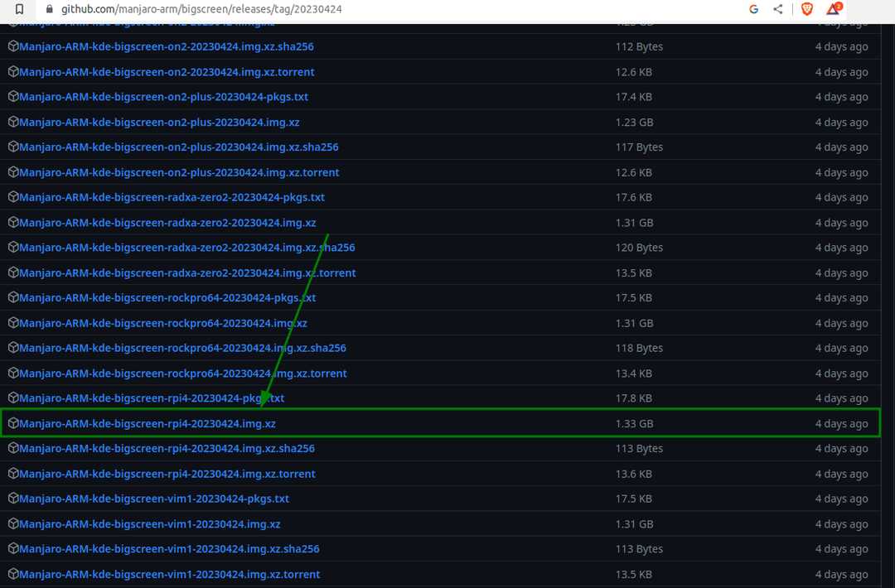This screenshot has height=588, width=895.
Task: Open Brave Rewards triangle icon
Action: (x=834, y=9)
